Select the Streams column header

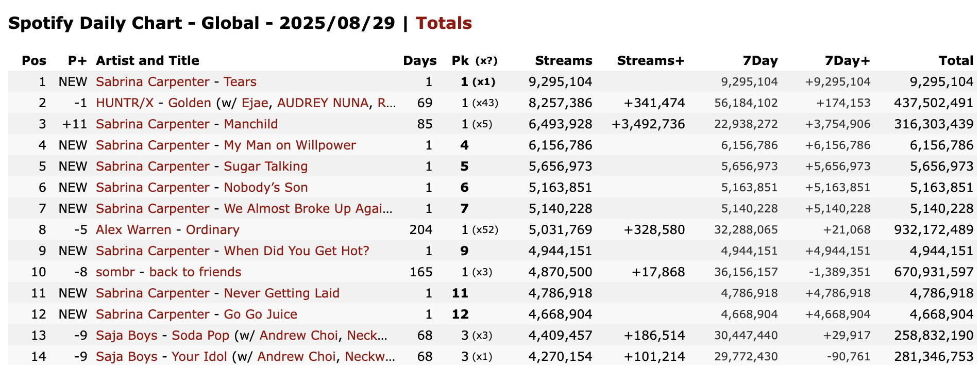564,61
